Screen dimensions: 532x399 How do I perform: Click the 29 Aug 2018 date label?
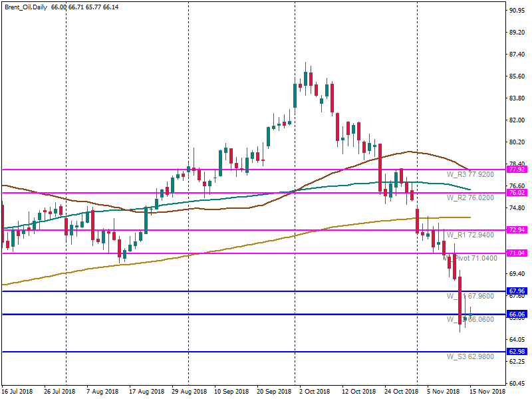click(x=189, y=392)
